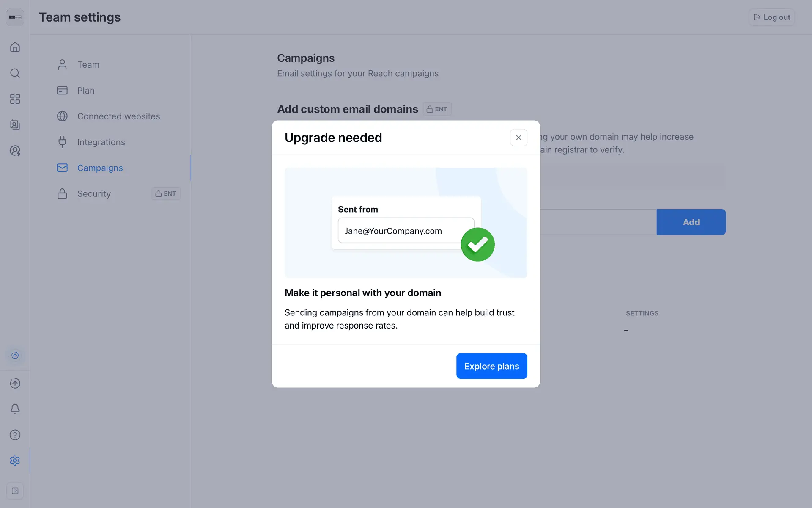Open Integrations settings section
Viewport: 812px width, 508px height.
click(x=101, y=142)
